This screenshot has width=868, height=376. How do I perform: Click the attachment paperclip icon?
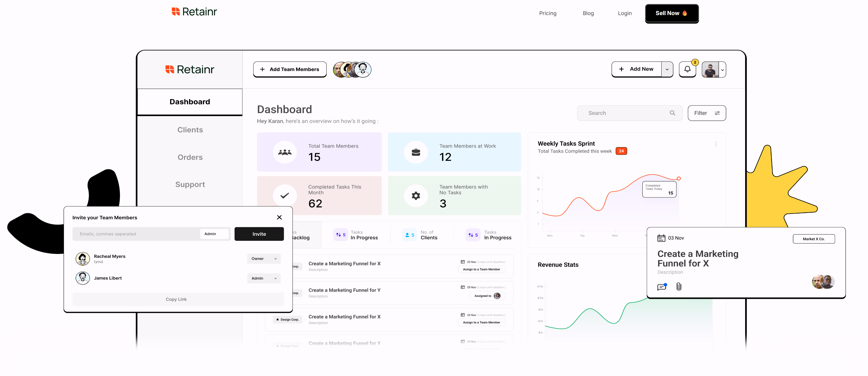tap(679, 286)
